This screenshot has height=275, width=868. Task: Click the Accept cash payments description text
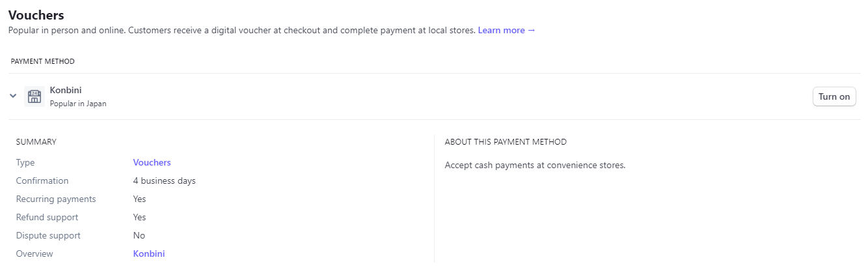pos(535,165)
